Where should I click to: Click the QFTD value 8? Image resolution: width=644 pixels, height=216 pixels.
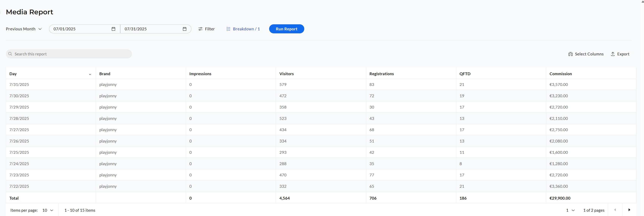pos(461,164)
